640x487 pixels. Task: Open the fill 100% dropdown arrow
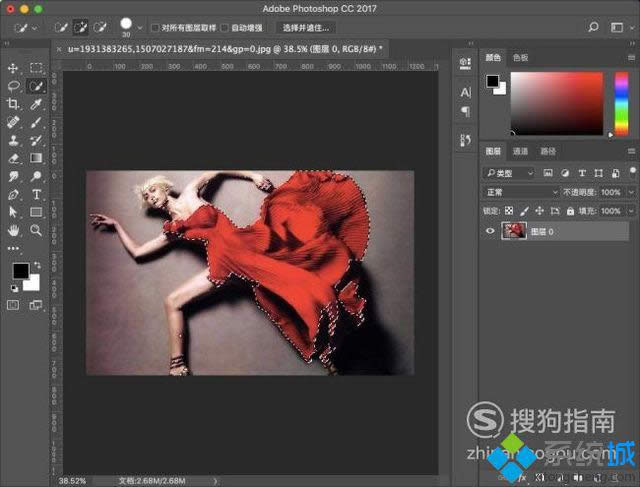630,211
